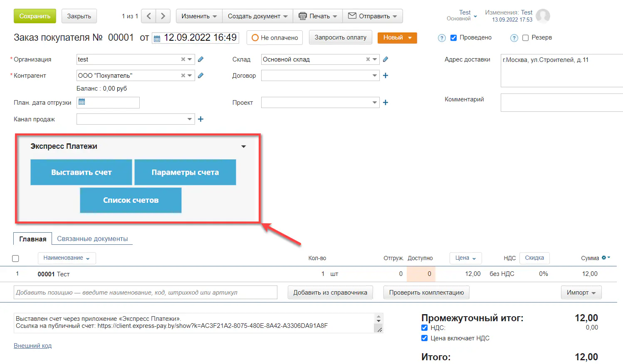Edit organization using the pencil icon
Screen dimensions: 623x364
(200, 59)
